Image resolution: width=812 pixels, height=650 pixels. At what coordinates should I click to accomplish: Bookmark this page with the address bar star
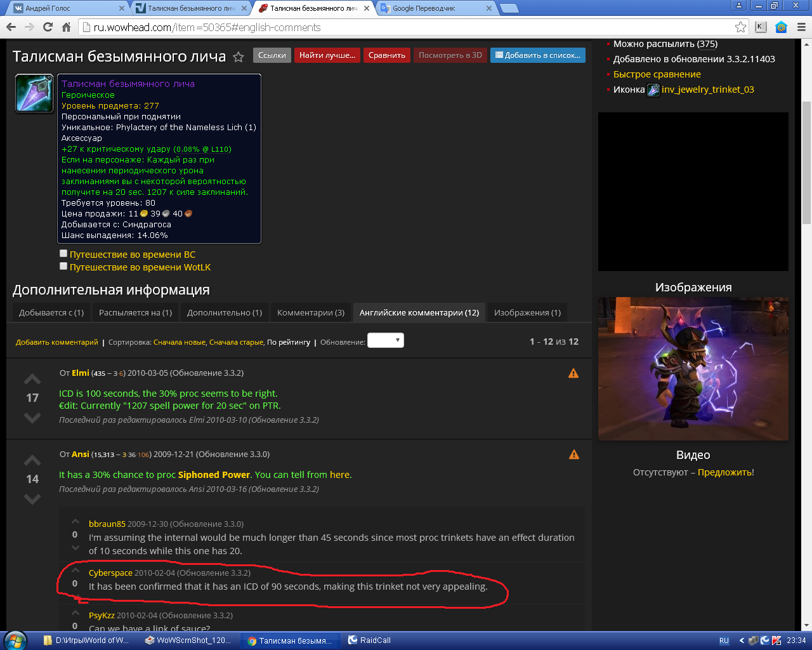pos(740,27)
